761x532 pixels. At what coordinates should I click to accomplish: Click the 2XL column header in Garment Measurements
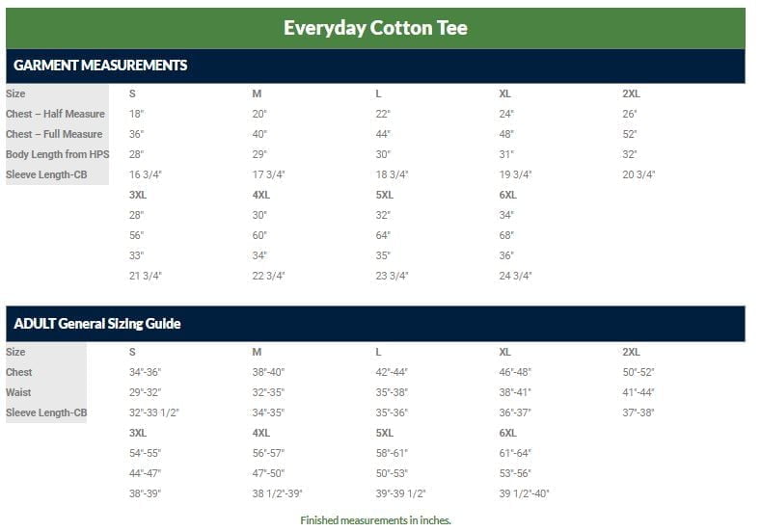pos(631,93)
